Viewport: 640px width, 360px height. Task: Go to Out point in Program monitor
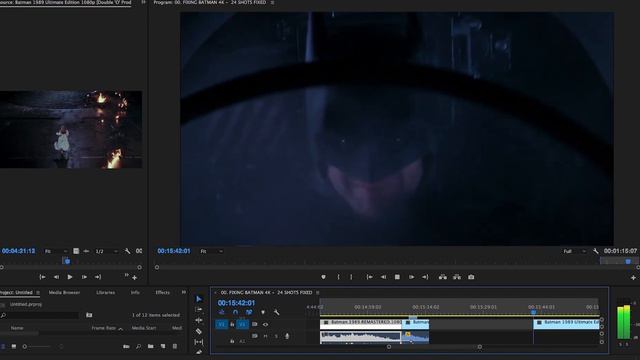pos(425,277)
